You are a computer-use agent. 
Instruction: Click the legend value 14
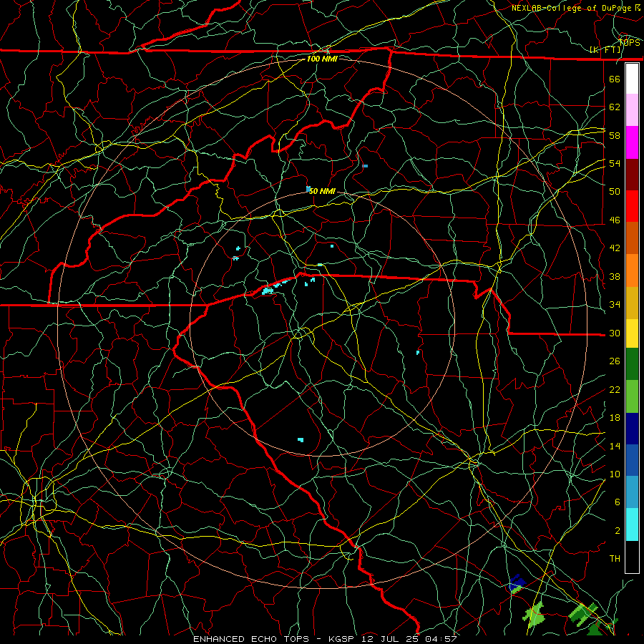(615, 446)
